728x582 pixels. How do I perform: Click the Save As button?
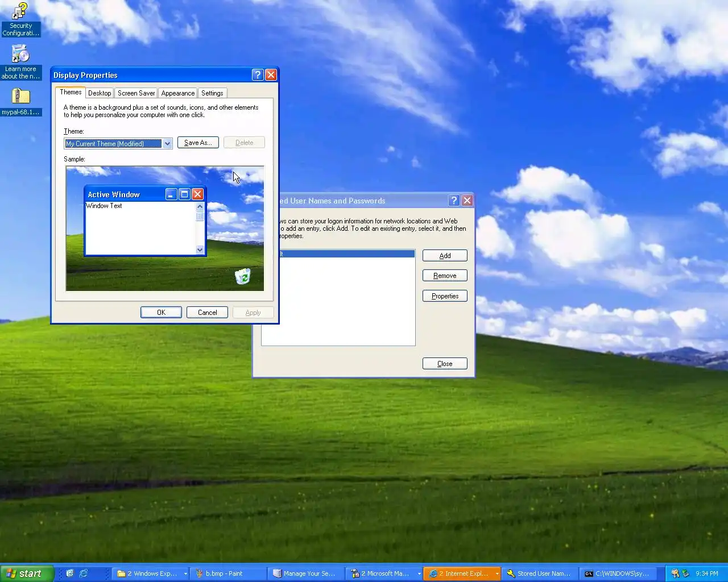[x=198, y=143]
